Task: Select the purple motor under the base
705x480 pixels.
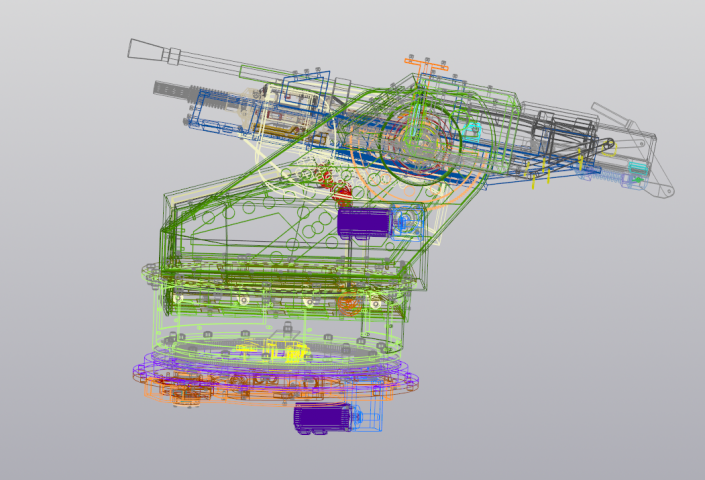Action: pos(323,418)
